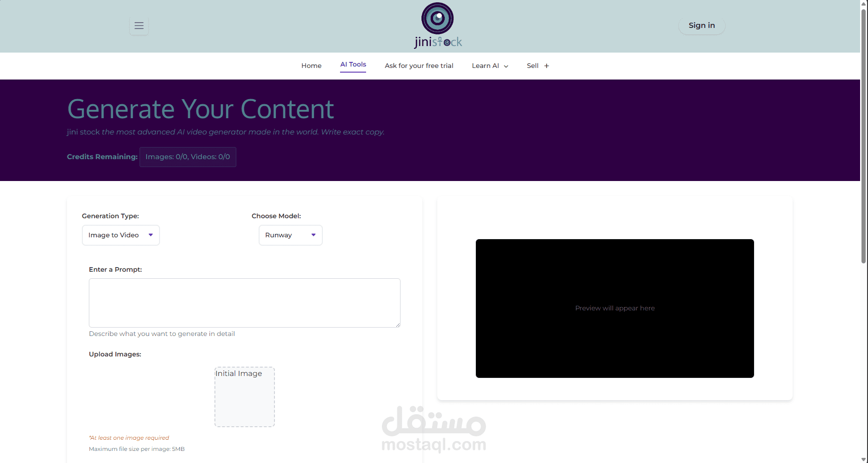
Task: Click the Upload Images label
Action: click(115, 354)
